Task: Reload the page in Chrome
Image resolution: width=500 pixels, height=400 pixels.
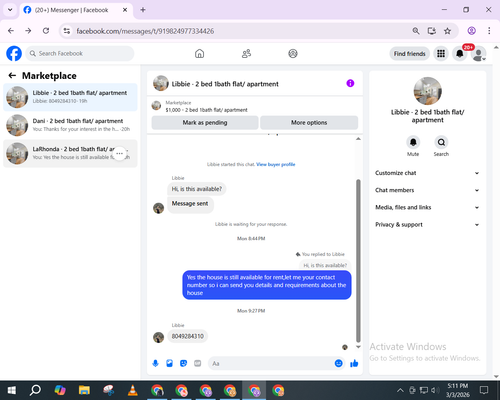Action: (46, 31)
